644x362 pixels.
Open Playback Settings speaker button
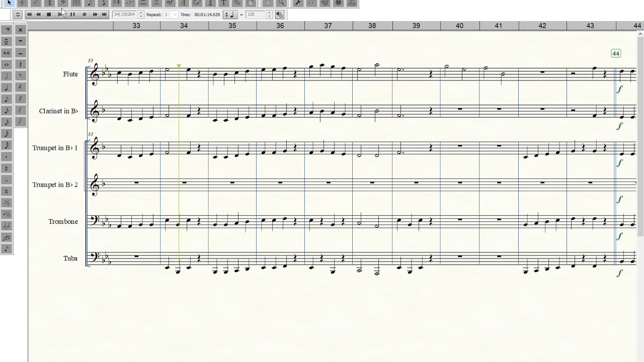(280, 15)
